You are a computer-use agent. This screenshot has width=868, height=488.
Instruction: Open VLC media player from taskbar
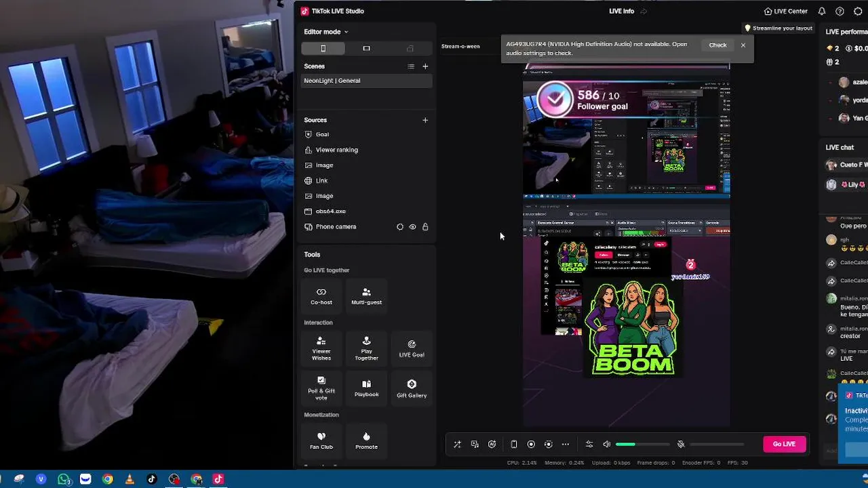(x=130, y=479)
